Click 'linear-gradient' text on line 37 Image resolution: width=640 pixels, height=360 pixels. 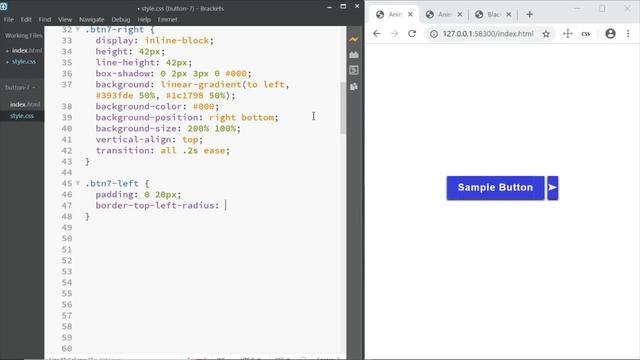point(201,84)
